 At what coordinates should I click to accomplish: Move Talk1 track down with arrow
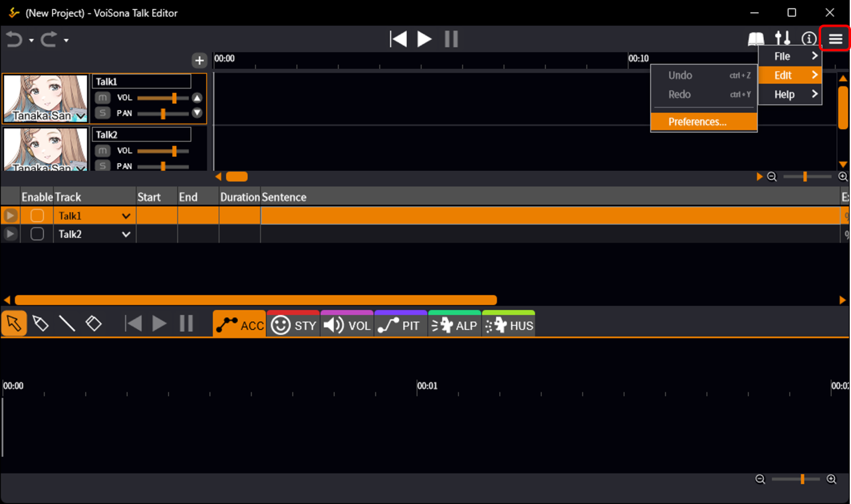pyautogui.click(x=197, y=113)
